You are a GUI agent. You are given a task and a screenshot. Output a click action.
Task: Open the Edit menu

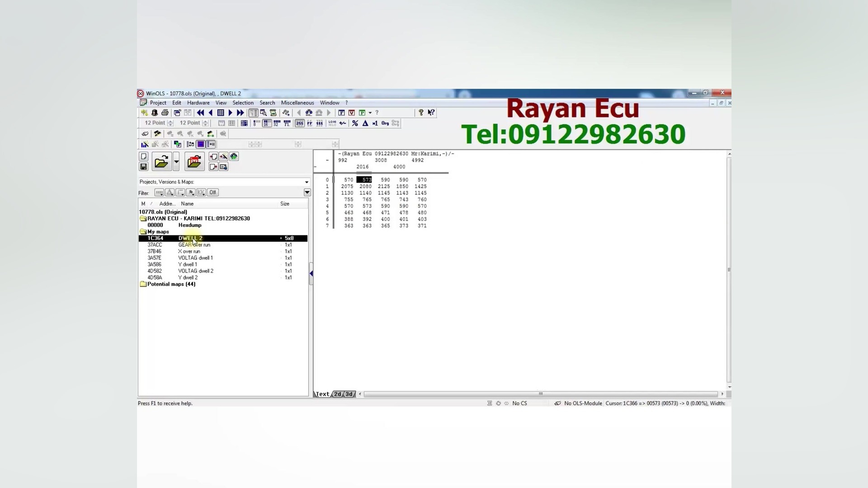click(x=177, y=103)
